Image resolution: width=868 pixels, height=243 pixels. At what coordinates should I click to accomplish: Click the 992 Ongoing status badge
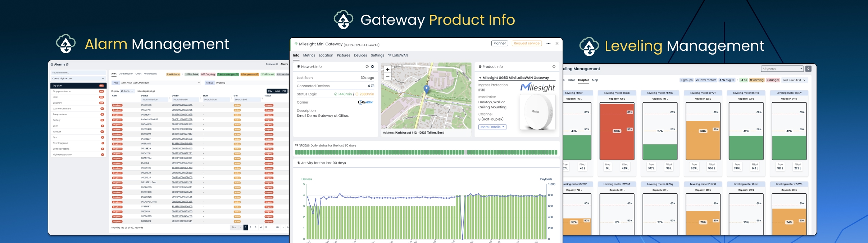click(x=208, y=75)
